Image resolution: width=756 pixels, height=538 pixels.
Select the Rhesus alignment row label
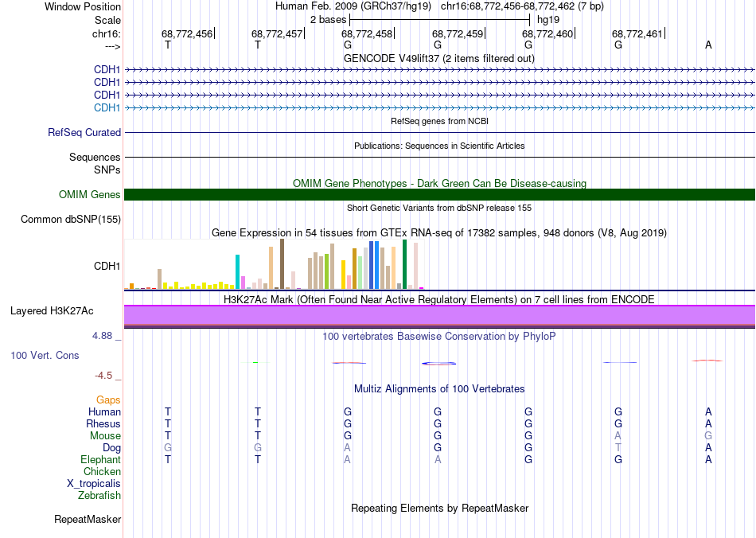103,424
